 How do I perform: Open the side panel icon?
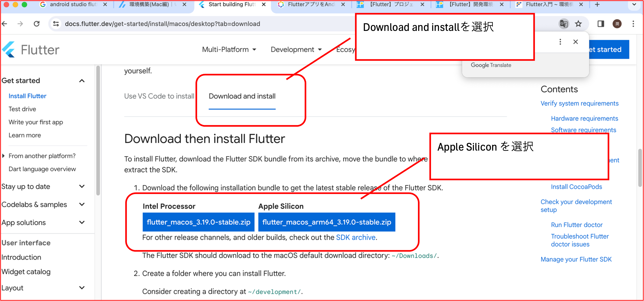click(x=601, y=24)
